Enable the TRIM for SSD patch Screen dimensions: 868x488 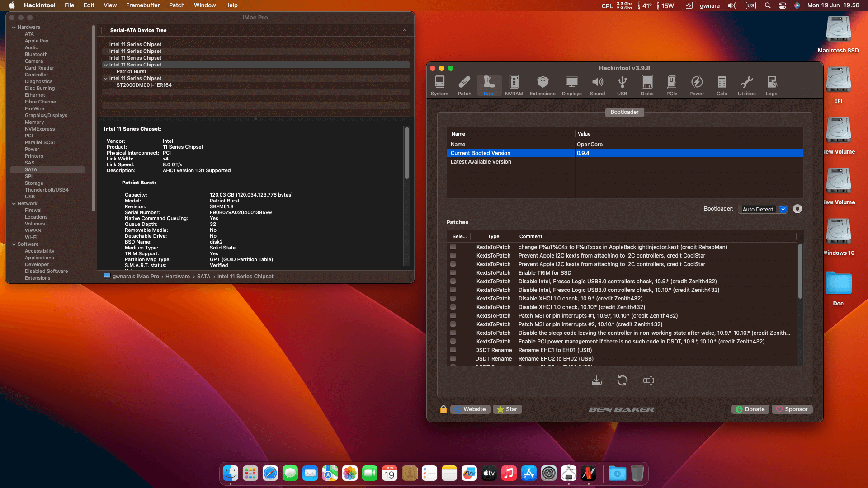pyautogui.click(x=453, y=272)
